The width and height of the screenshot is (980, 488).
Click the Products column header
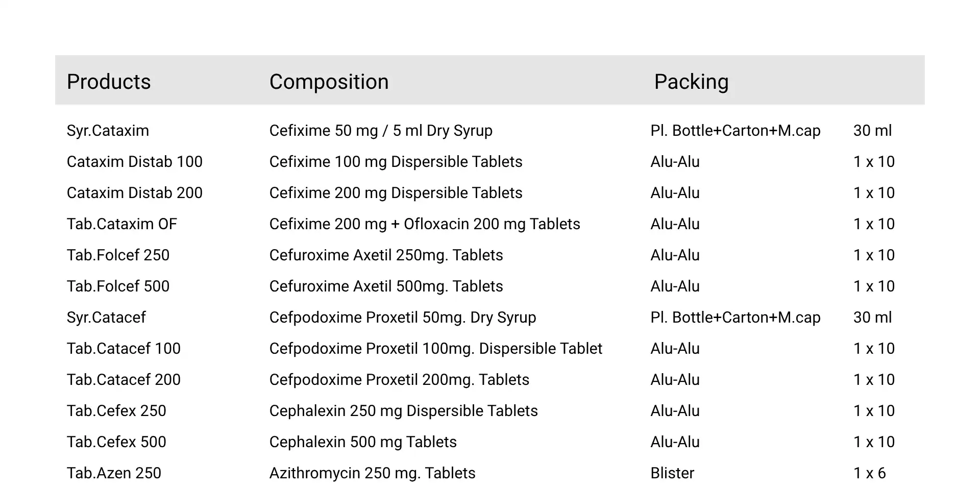pos(109,82)
